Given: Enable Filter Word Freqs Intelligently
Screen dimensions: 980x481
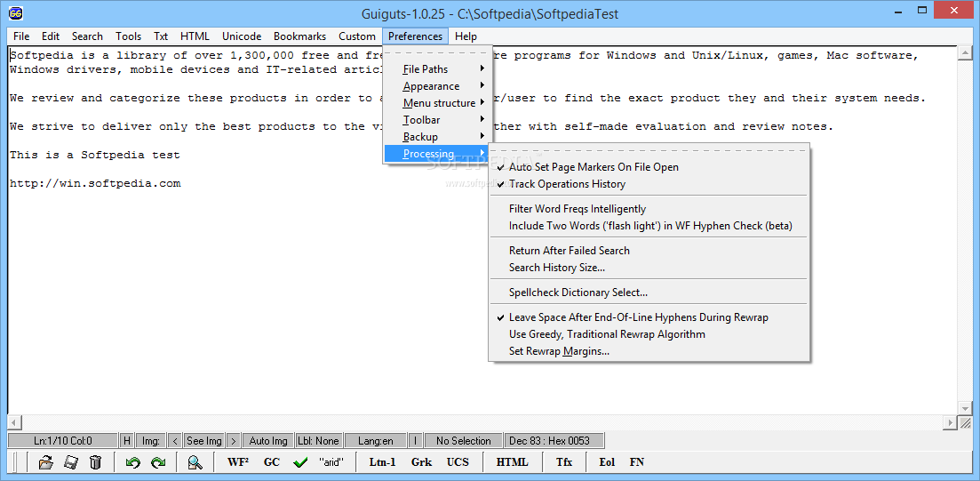Looking at the screenshot, I should [649, 209].
